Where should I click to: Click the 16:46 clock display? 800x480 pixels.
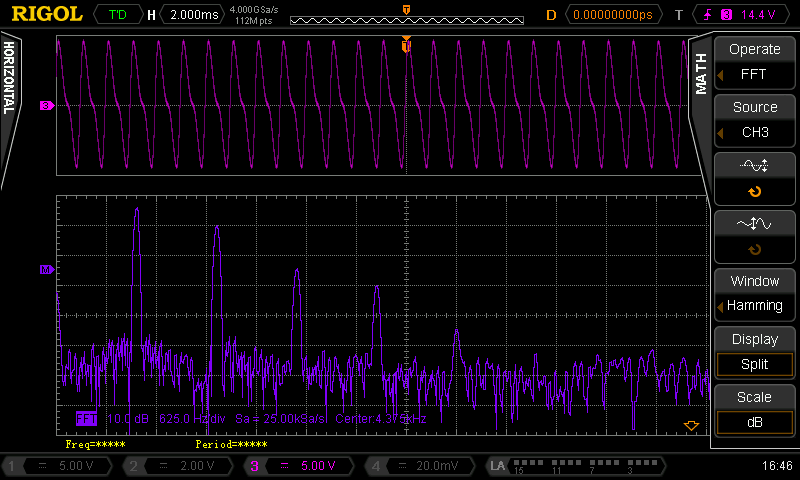click(777, 466)
